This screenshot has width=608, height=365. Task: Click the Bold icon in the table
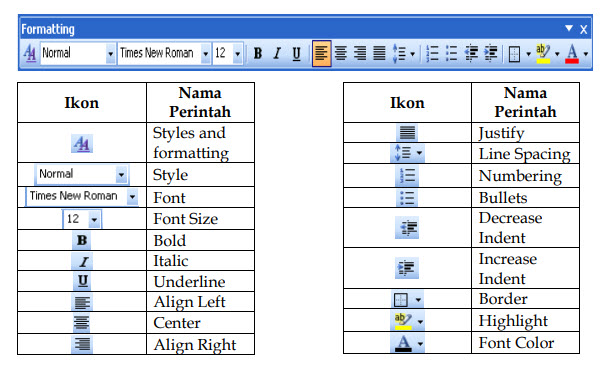[82, 240]
